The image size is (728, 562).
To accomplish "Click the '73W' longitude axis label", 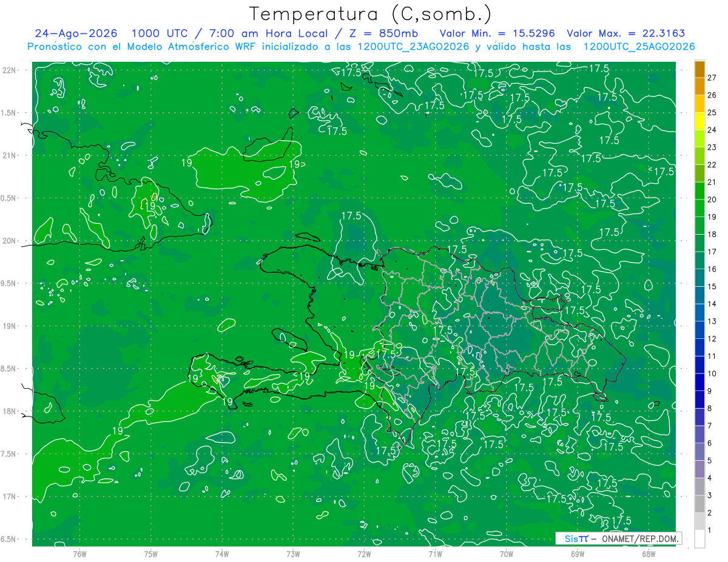I will coord(293,554).
